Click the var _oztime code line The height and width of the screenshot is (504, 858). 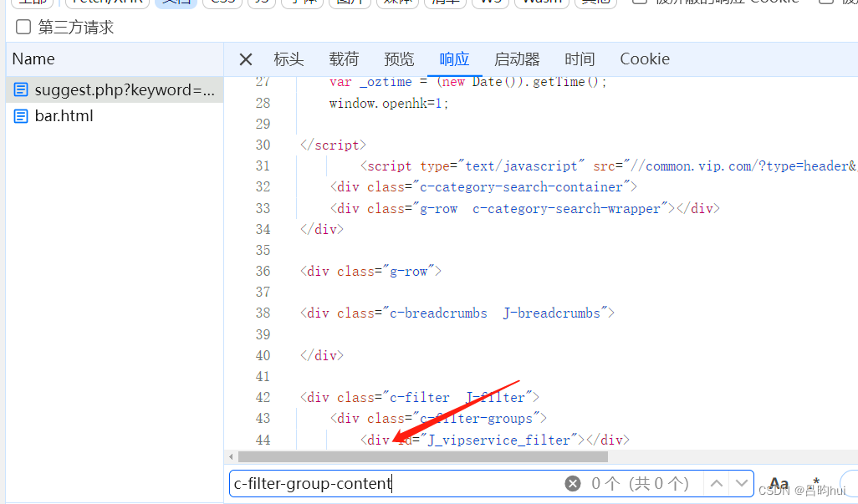coord(467,82)
